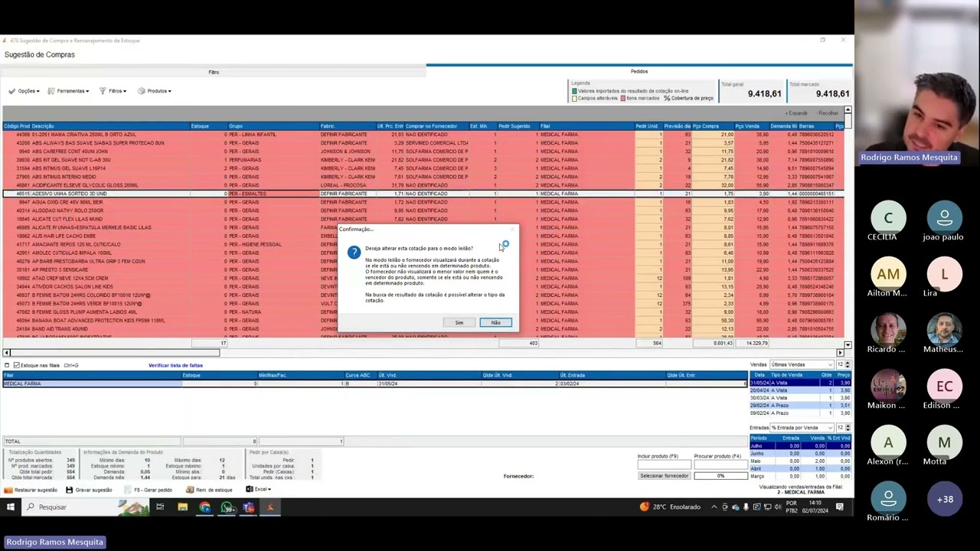Viewport: 980px width, 551px height.
Task: Select participant CECILIA avatar
Action: (x=888, y=218)
